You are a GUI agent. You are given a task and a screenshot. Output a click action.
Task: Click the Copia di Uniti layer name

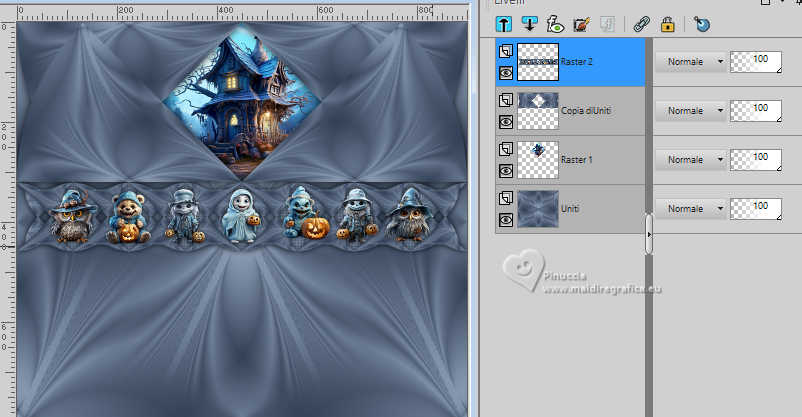tap(586, 111)
